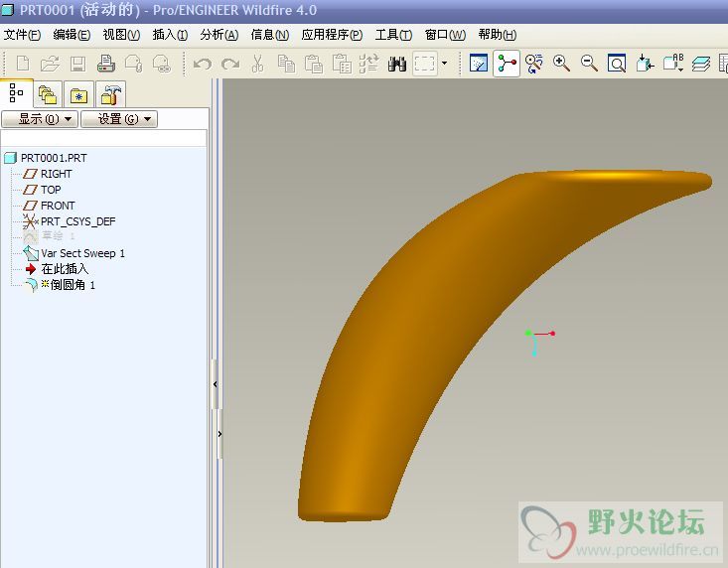The image size is (728, 568).
Task: Click the model tree search field
Action: (104, 138)
